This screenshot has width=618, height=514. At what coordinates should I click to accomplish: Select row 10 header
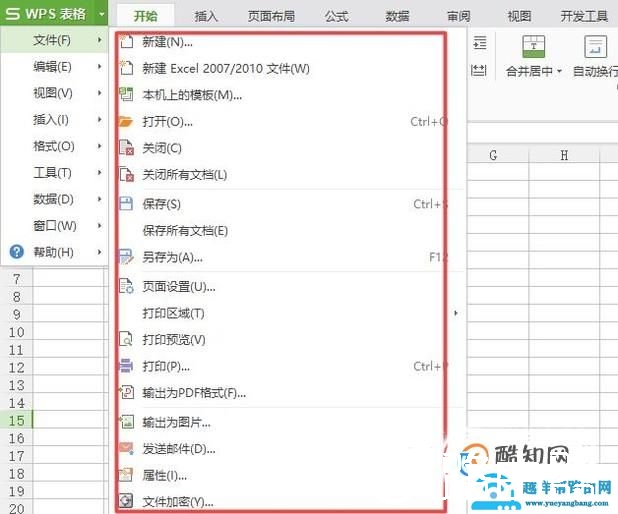tap(17, 332)
